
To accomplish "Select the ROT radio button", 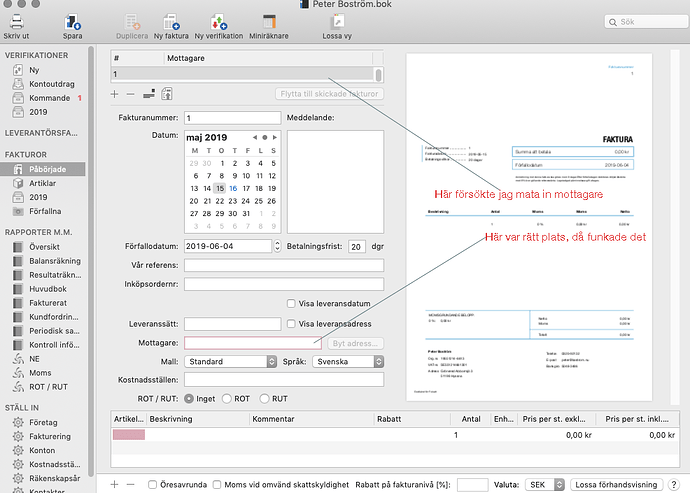I will pos(227,398).
